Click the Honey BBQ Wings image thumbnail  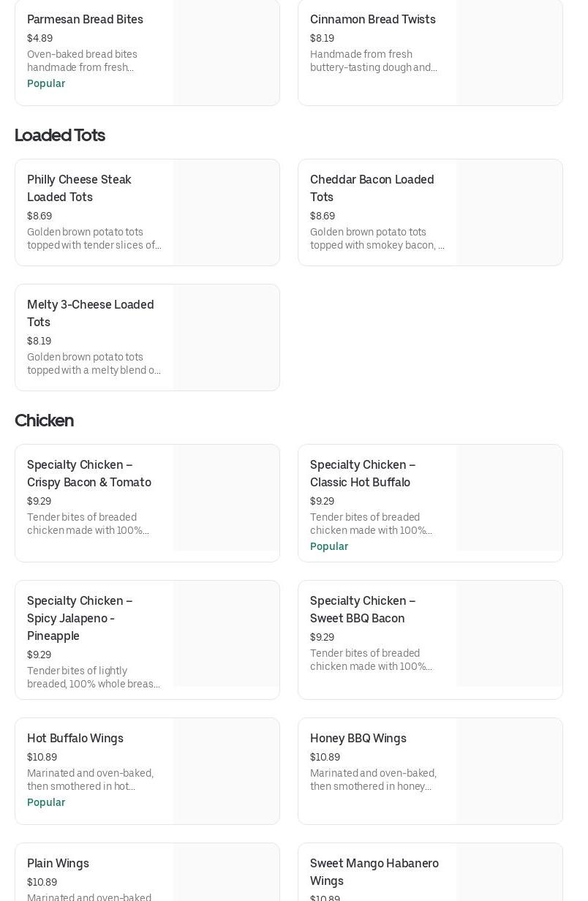tap(509, 771)
